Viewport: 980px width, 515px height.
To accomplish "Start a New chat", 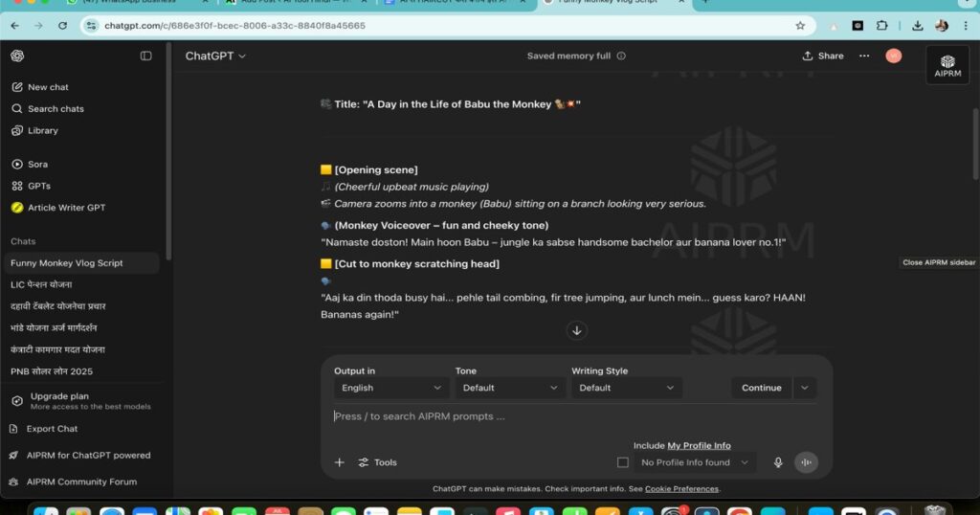I will (40, 87).
